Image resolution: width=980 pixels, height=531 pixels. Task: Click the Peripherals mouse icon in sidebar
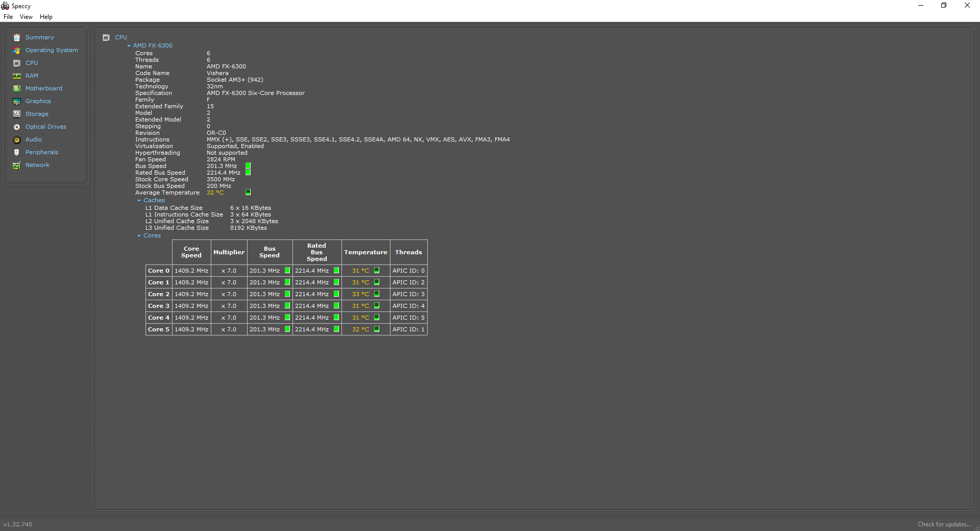point(17,152)
